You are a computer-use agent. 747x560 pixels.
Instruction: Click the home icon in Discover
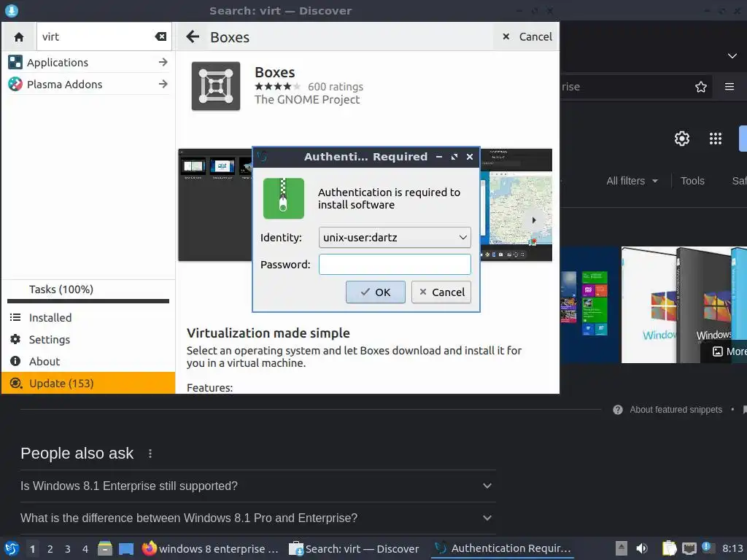pos(18,36)
